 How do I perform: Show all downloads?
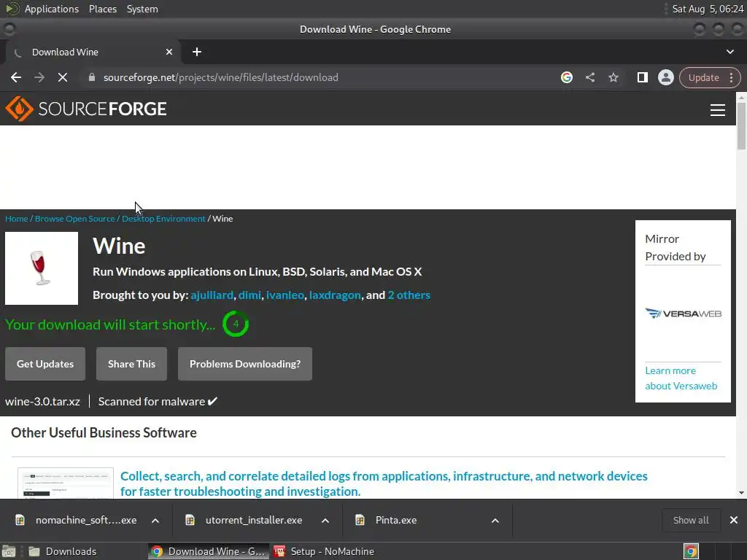click(690, 520)
